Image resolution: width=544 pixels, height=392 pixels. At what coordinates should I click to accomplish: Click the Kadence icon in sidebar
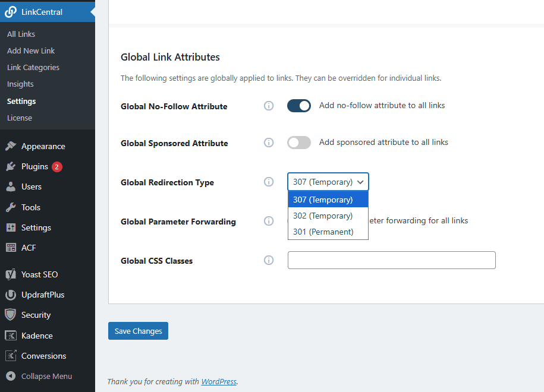click(11, 336)
